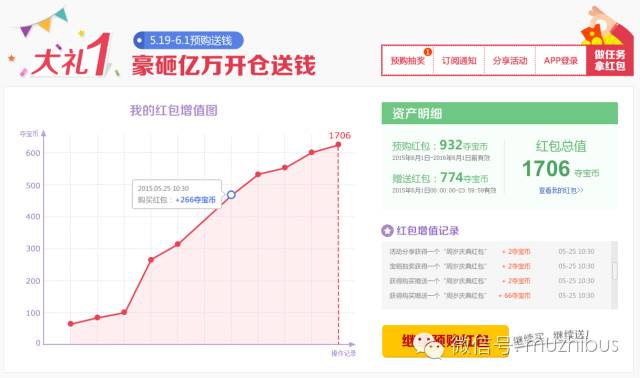Click the 5.19-6.1预购送钱 blue badge
Image resolution: width=640 pixels, height=378 pixels.
(x=188, y=40)
